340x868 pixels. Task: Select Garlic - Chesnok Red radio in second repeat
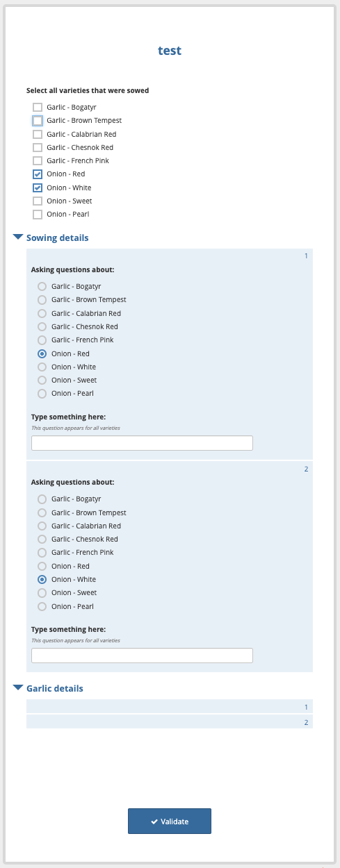(42, 539)
